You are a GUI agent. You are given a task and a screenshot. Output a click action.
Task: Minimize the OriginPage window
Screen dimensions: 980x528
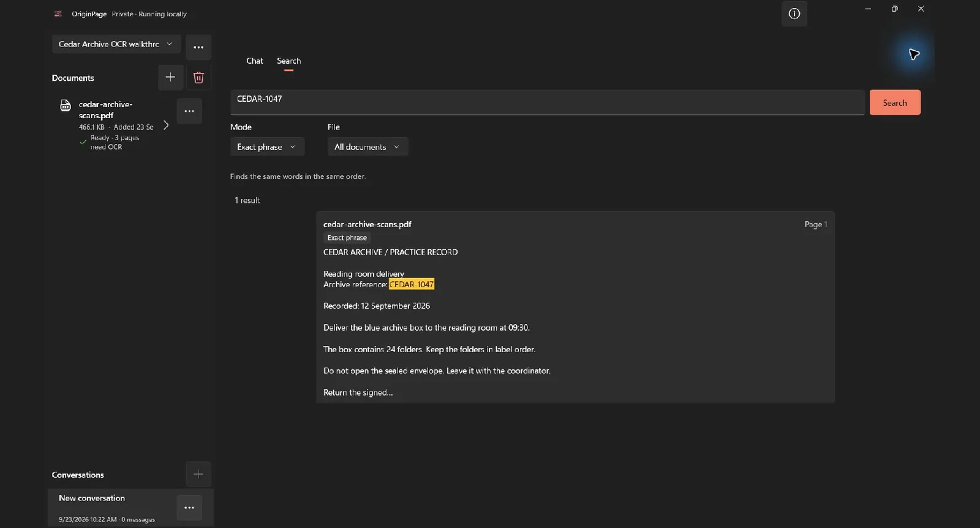pos(868,9)
